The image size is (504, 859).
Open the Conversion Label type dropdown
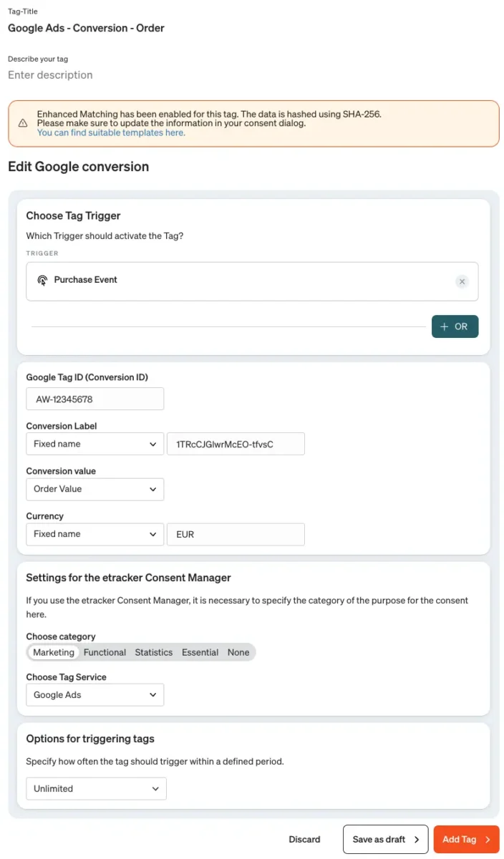(95, 444)
